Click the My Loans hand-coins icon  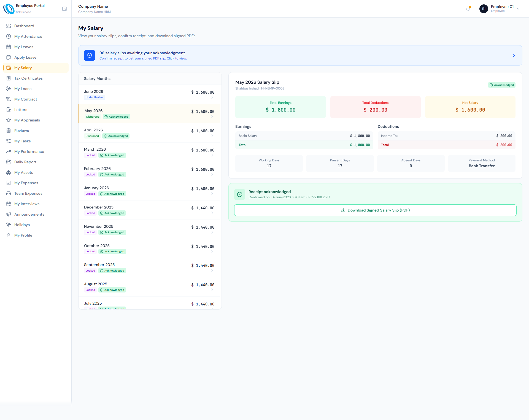click(x=9, y=89)
